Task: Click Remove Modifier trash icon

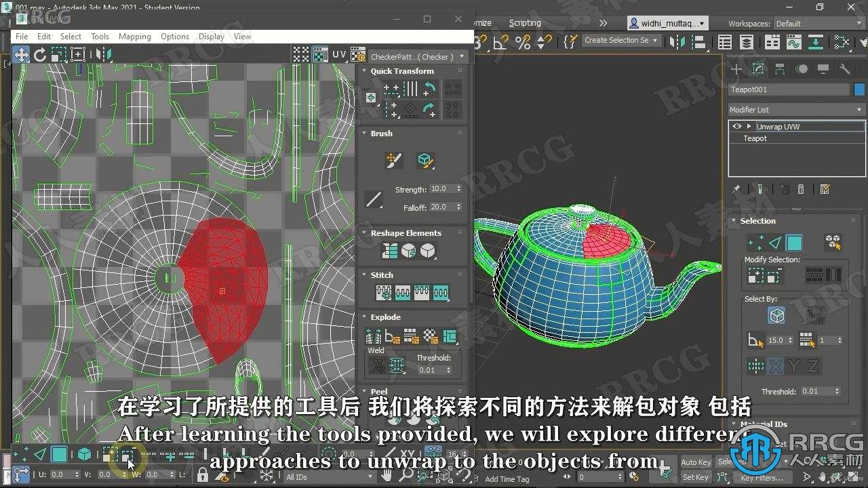Action: 801,190
